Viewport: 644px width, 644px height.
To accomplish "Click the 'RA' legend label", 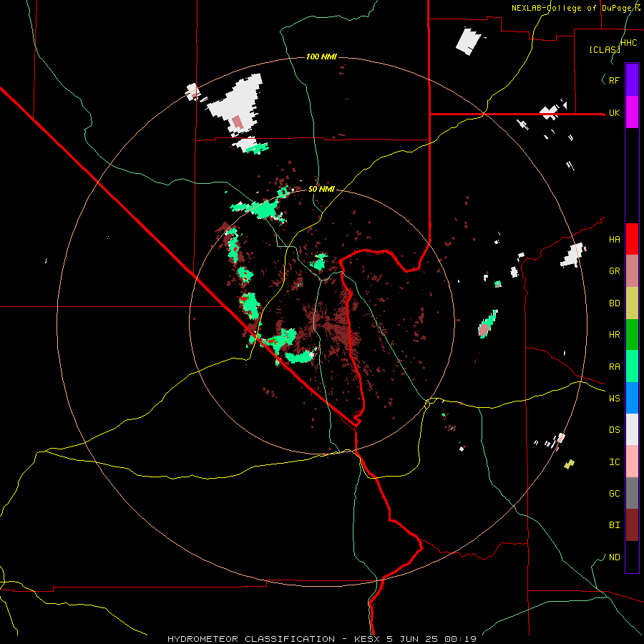I will coord(614,367).
